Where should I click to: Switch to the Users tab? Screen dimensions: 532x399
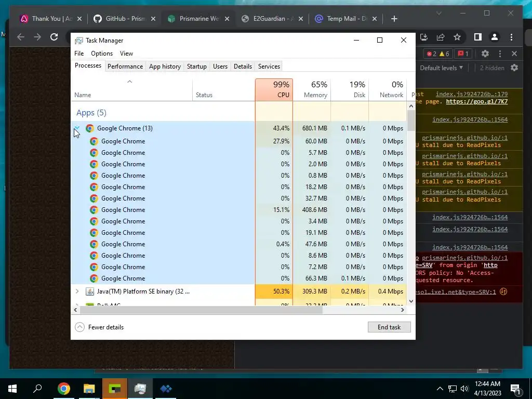click(x=220, y=66)
